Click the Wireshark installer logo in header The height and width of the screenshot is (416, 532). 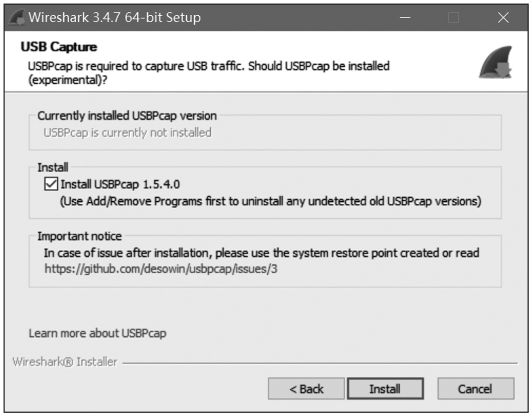495,62
